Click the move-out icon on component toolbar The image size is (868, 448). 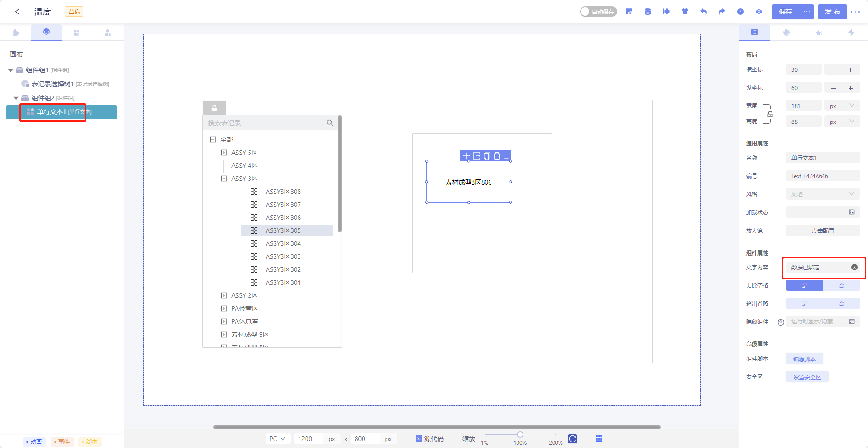[x=477, y=156]
